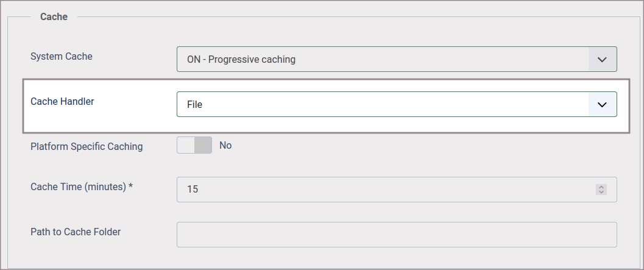Click the System Cache chevron arrow
The height and width of the screenshot is (270, 644).
603,59
